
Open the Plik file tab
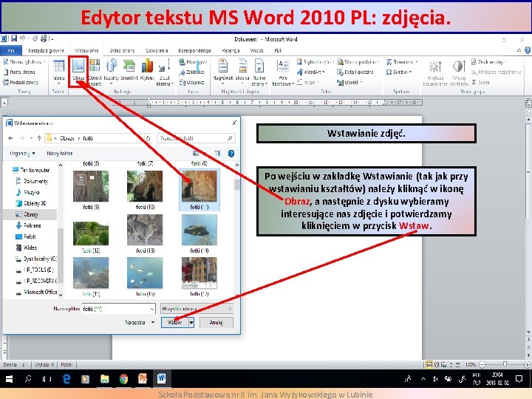(x=11, y=50)
